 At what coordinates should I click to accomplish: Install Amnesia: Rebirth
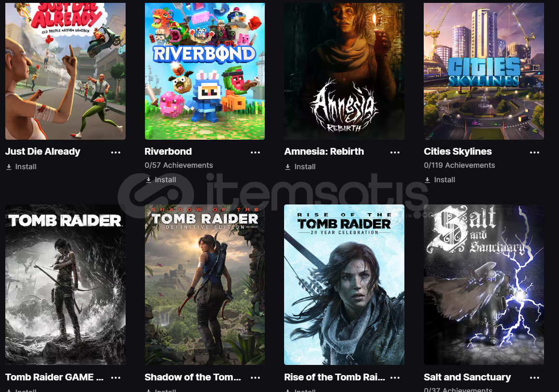[x=300, y=167]
